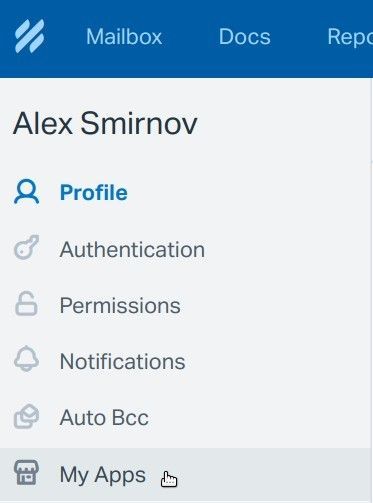Open Notifications text link in sidebar

122,361
